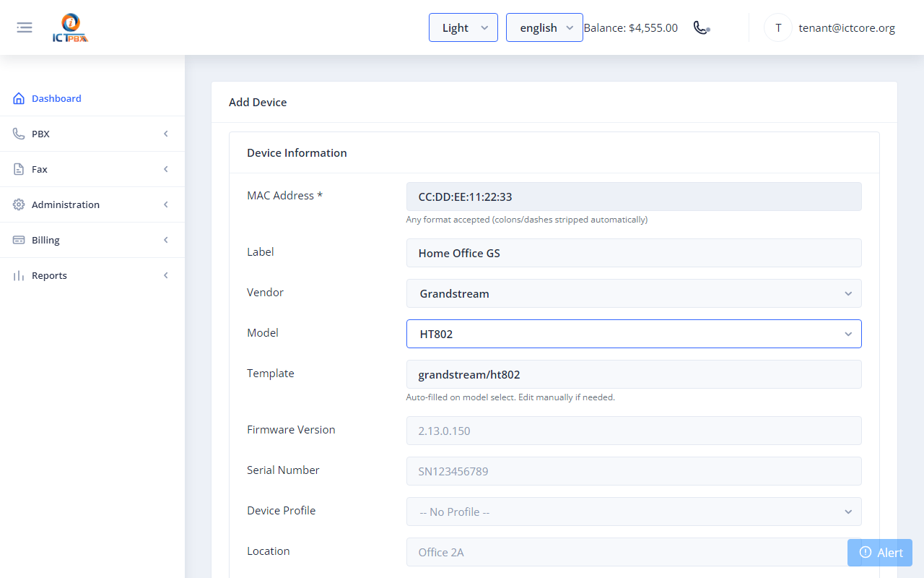Click the MAC Address * label
Viewport: 924px width, 578px height.
284,196
